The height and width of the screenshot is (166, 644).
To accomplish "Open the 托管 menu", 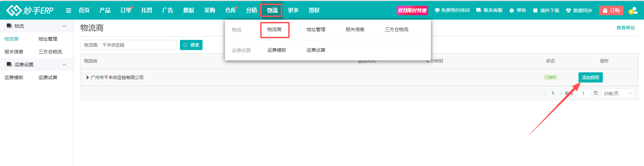I will coord(147,10).
